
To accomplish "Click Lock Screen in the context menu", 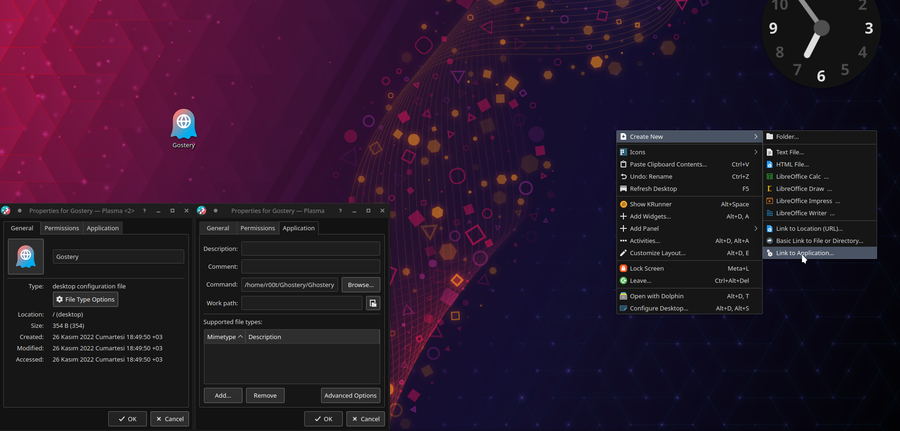I will [x=646, y=268].
